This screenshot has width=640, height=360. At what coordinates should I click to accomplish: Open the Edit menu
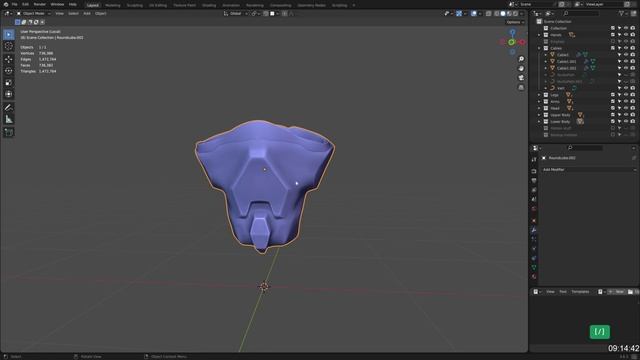(25, 4)
